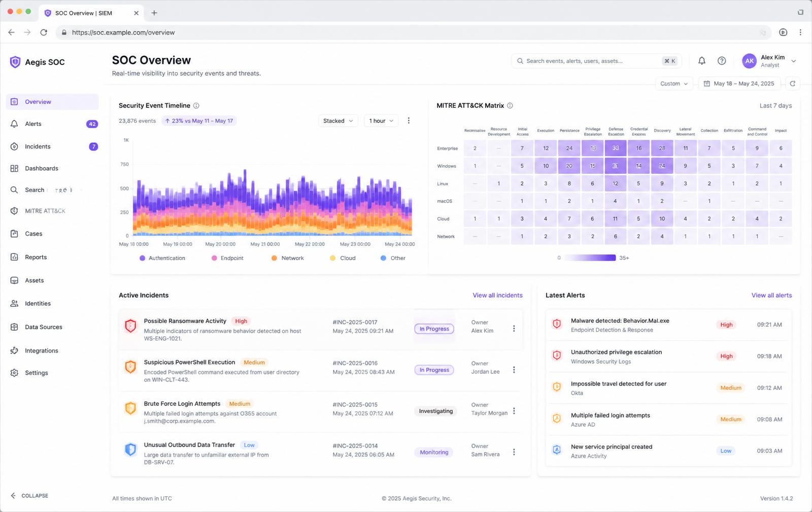Collapse the sidebar with the COLLAPSE button
Screen dimensions: 812x512
[29, 496]
